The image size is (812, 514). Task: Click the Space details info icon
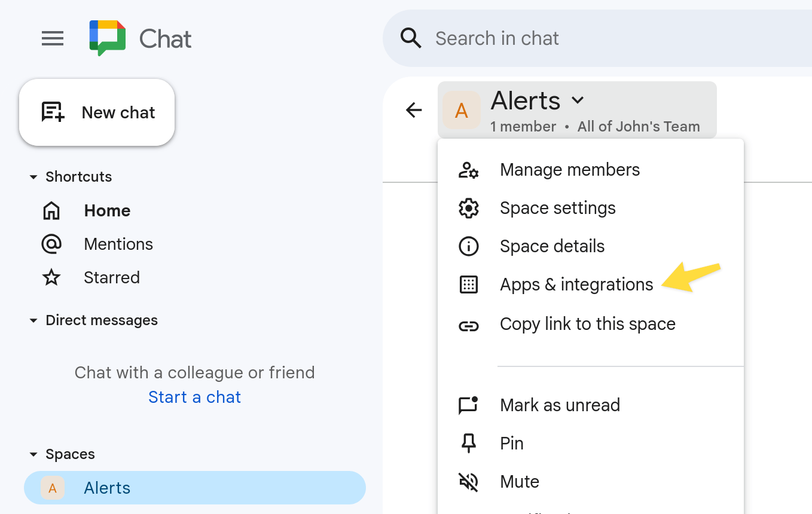click(x=469, y=246)
